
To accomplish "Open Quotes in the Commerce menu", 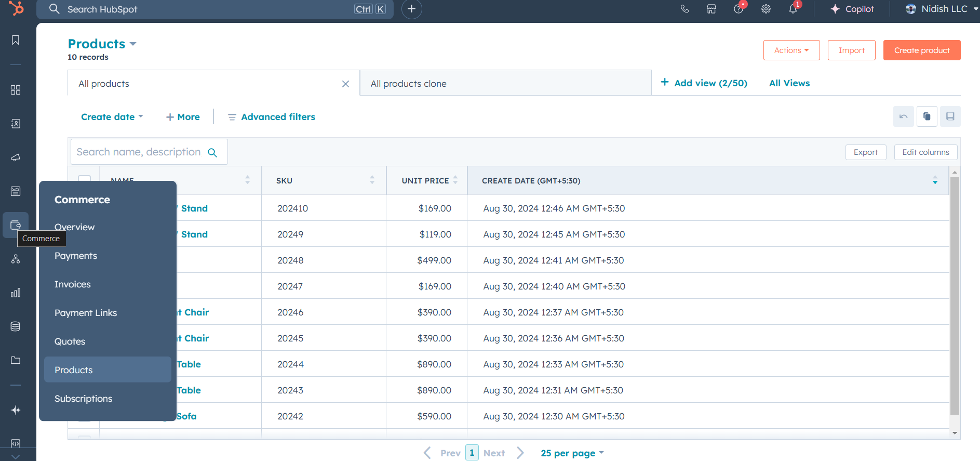I will click(x=70, y=341).
